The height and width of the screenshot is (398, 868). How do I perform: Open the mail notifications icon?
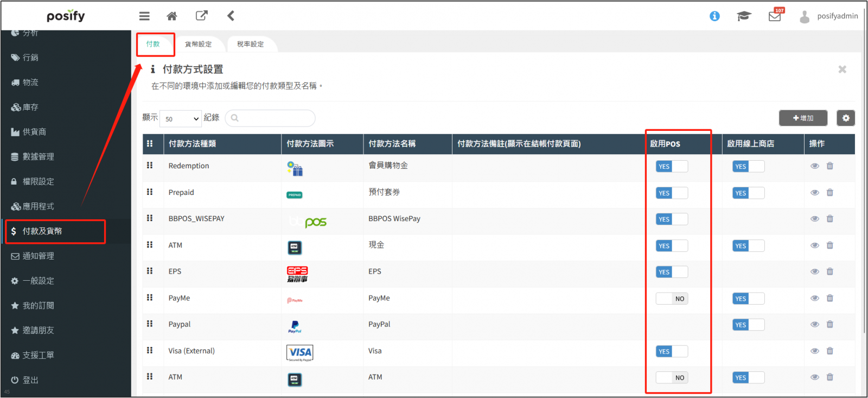pos(775,16)
